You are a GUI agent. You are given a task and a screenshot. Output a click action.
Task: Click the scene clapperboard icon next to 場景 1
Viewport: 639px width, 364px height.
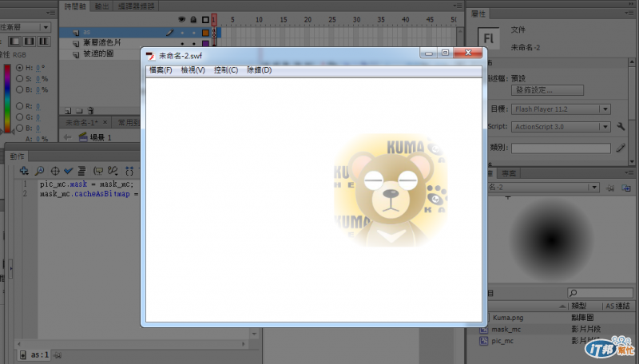pos(83,137)
